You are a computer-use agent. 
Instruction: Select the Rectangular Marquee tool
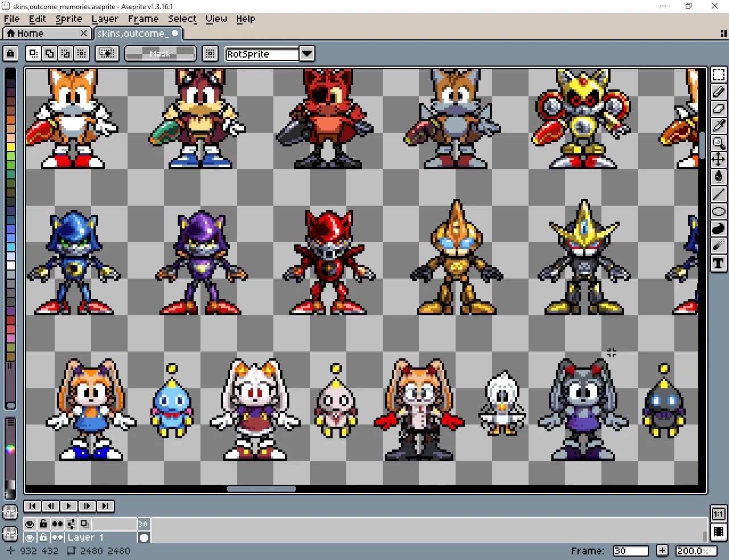[x=719, y=75]
